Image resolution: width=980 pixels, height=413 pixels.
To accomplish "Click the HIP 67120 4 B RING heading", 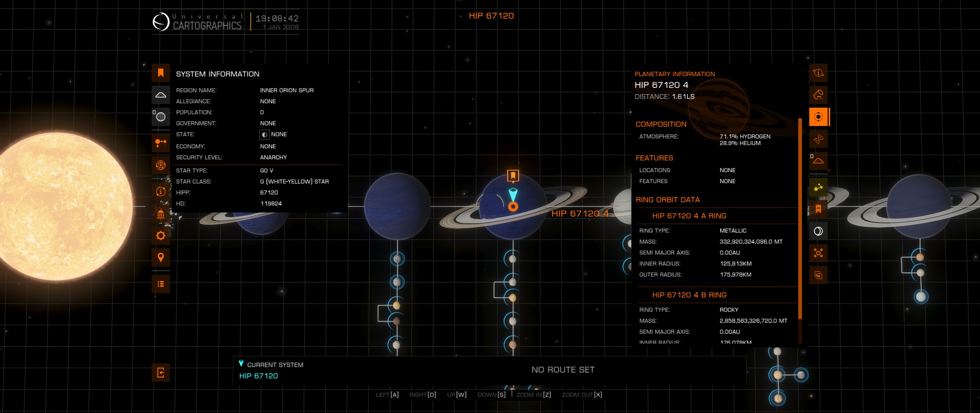I will [x=689, y=295].
